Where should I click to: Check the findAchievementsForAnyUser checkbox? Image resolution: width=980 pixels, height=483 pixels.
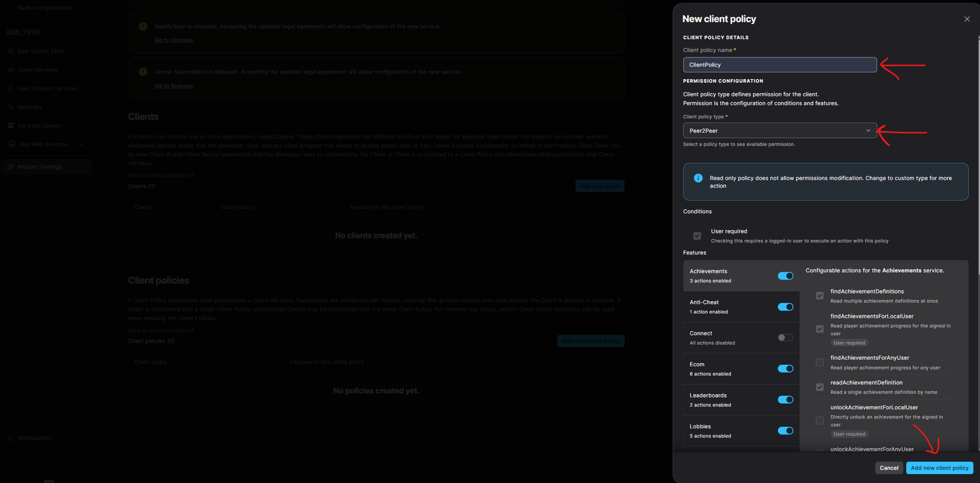click(x=819, y=362)
